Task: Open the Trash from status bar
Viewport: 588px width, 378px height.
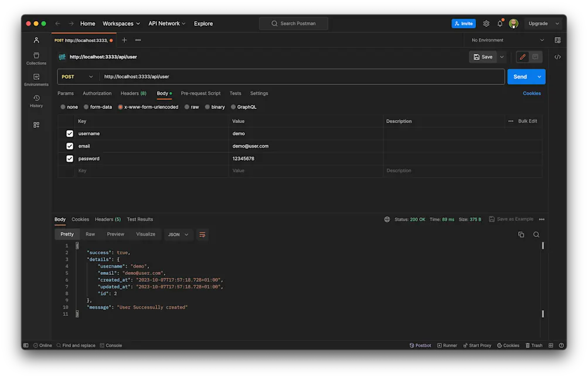Action: pyautogui.click(x=533, y=345)
